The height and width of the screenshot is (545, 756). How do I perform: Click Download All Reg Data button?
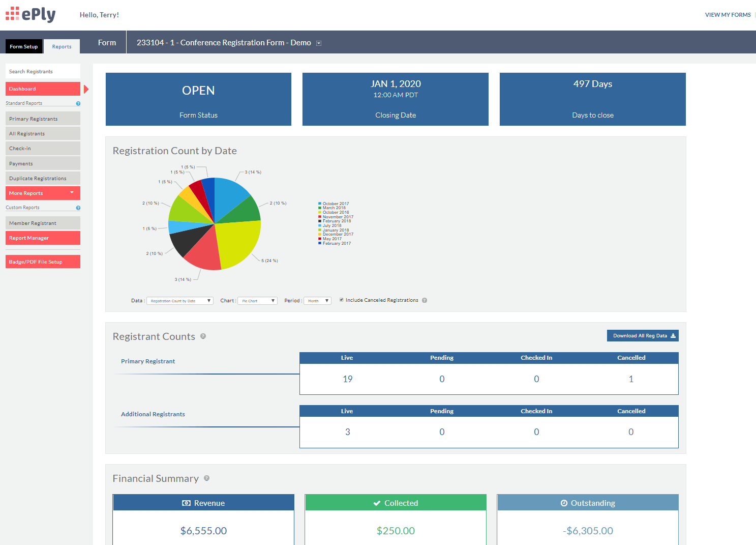click(643, 336)
